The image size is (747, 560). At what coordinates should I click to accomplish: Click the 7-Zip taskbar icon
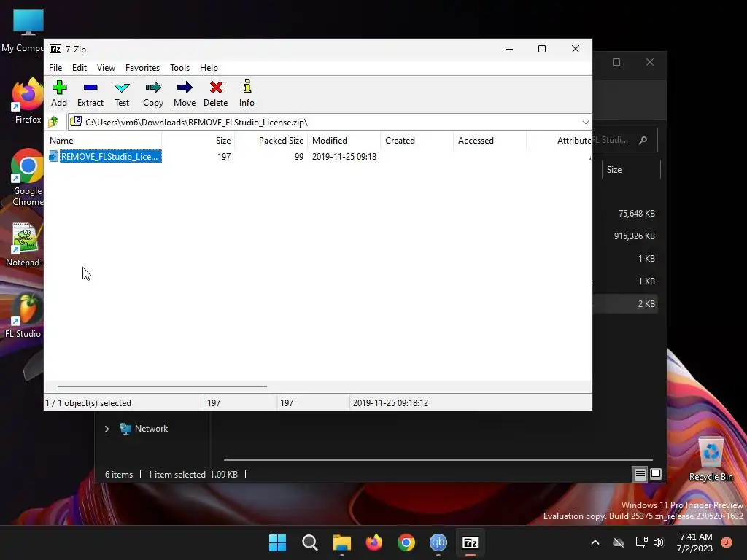(x=471, y=542)
